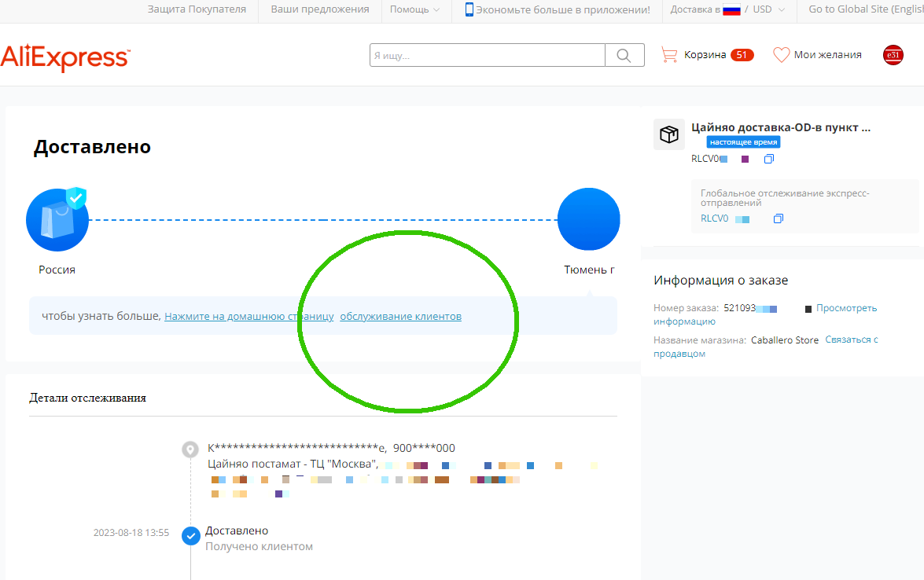Click Связаться с продавцом link
924x580 pixels.
[765, 347]
